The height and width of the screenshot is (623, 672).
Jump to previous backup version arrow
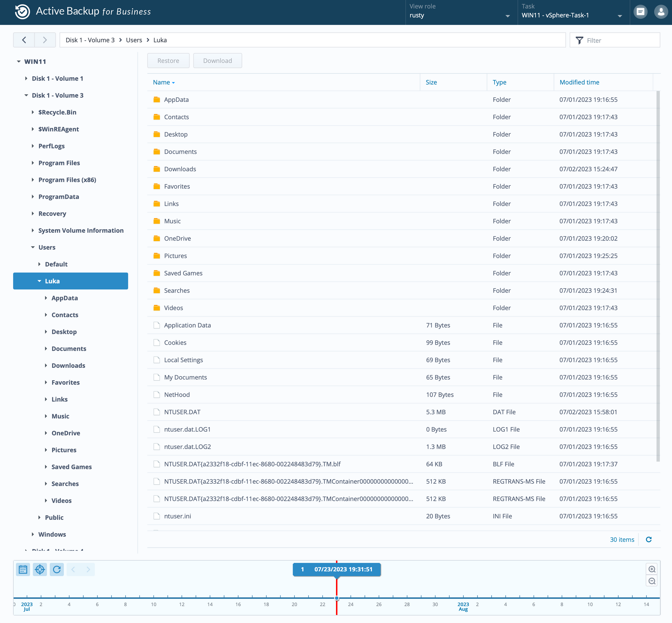click(73, 569)
